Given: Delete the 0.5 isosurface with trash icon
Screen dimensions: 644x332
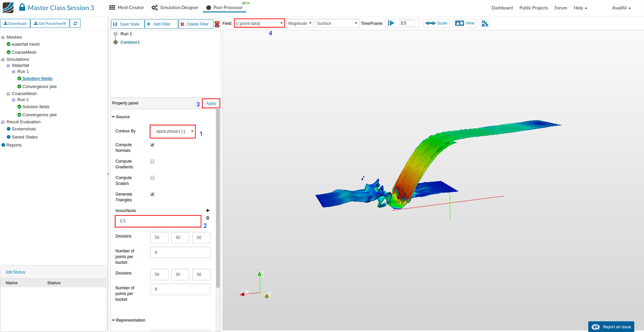Looking at the screenshot, I should click(x=207, y=218).
